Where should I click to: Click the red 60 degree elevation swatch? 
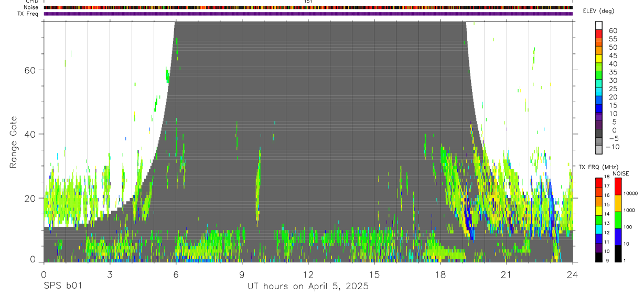point(599,34)
